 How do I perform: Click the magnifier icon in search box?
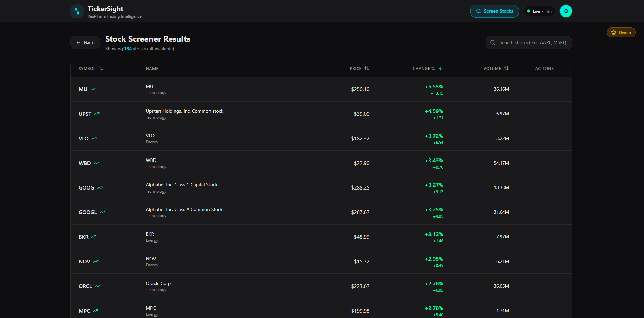(x=493, y=42)
